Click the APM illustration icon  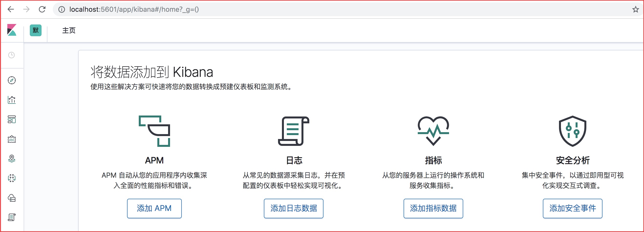tap(154, 131)
